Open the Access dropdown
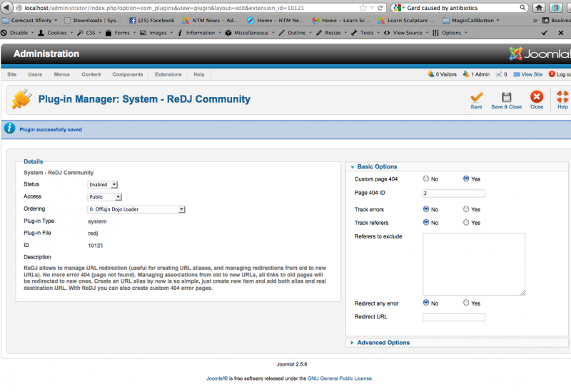 point(105,196)
